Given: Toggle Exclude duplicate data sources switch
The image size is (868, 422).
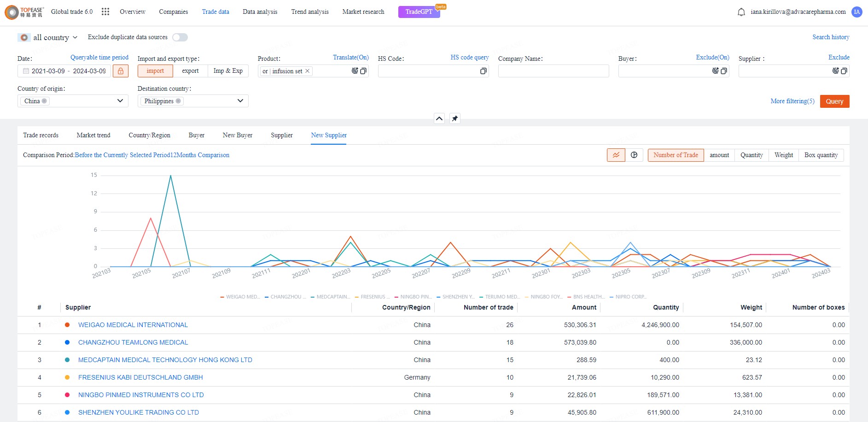Looking at the screenshot, I should pos(180,37).
